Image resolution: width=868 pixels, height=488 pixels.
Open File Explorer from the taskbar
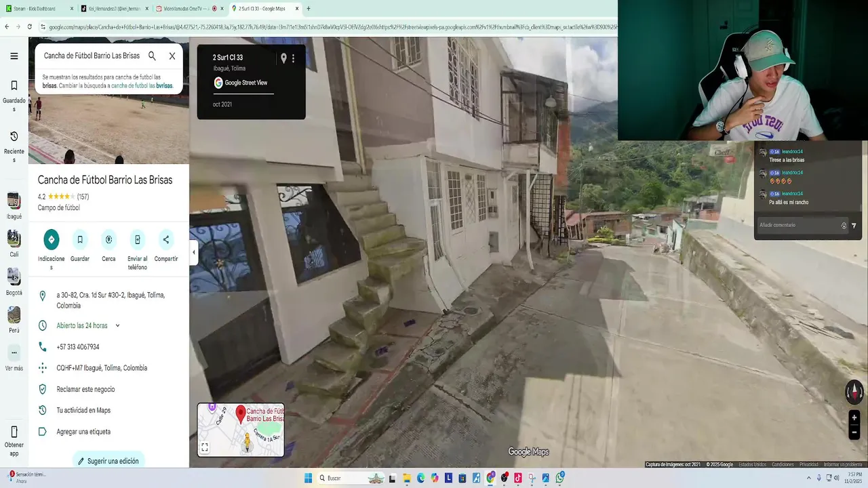(x=406, y=478)
